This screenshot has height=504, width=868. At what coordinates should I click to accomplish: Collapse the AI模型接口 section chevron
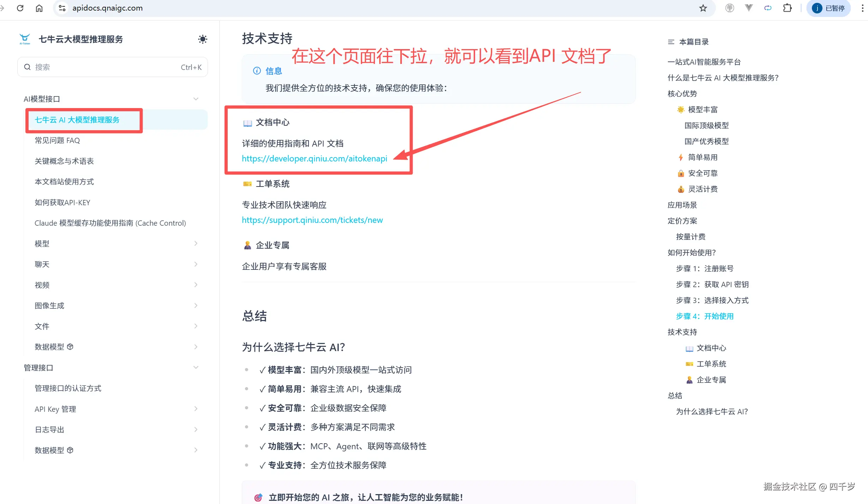click(x=196, y=99)
